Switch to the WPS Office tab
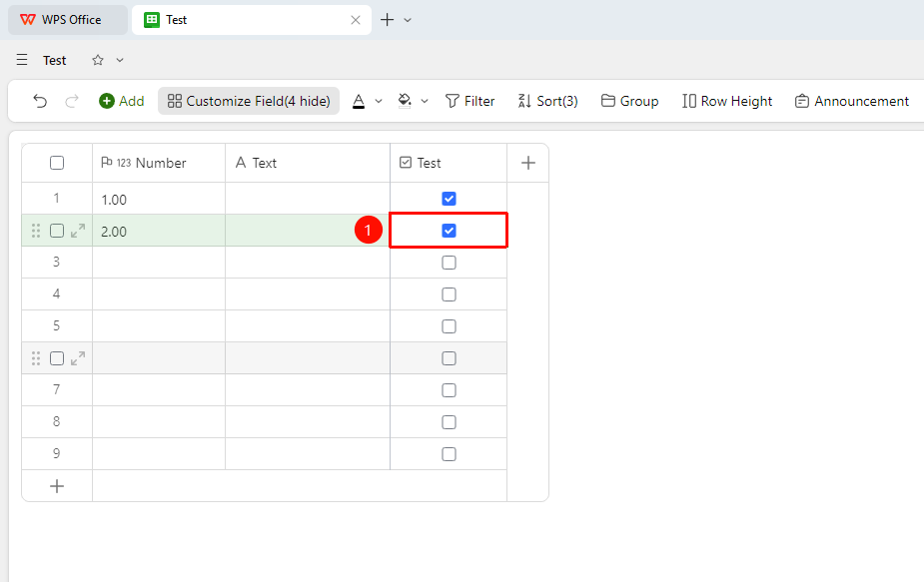 coord(68,20)
